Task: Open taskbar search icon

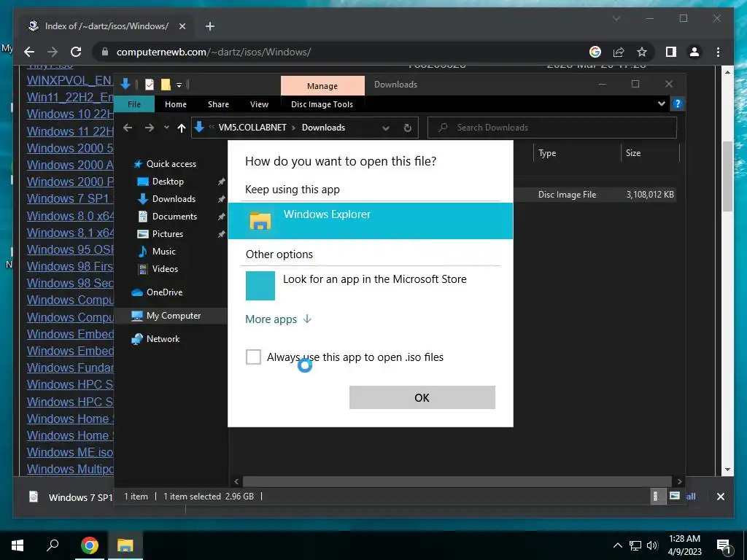Action: (53, 545)
